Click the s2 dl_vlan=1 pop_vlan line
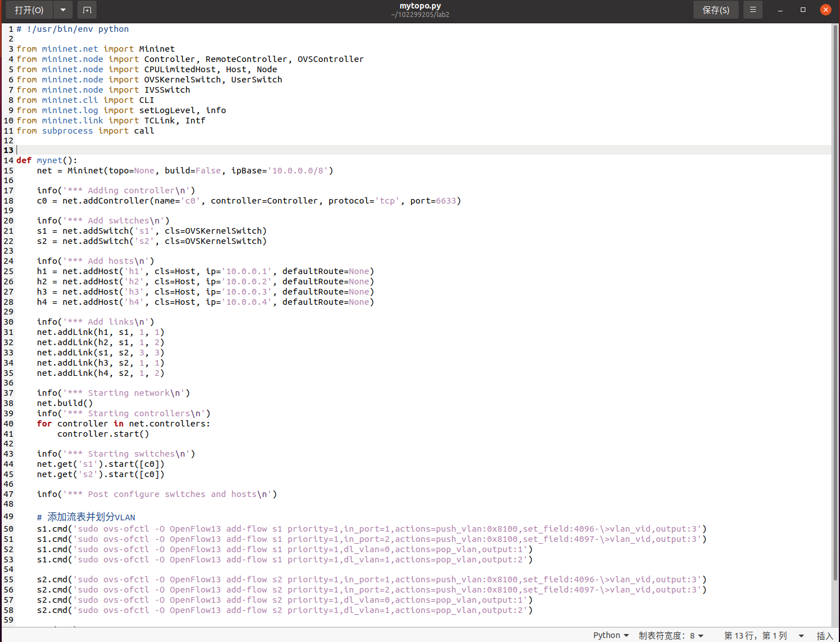Viewport: 840px width, 642px height. (x=285, y=610)
